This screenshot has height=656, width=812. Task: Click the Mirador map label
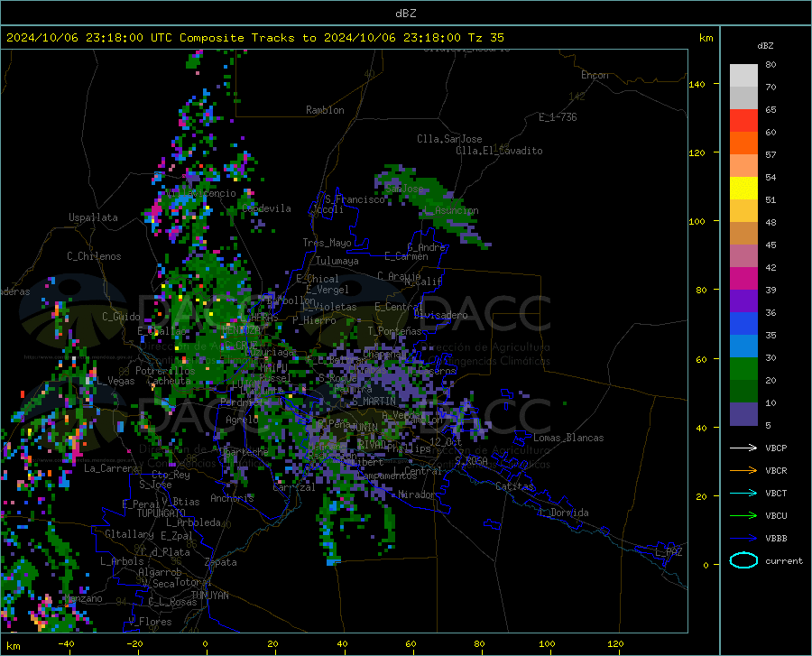click(x=416, y=495)
